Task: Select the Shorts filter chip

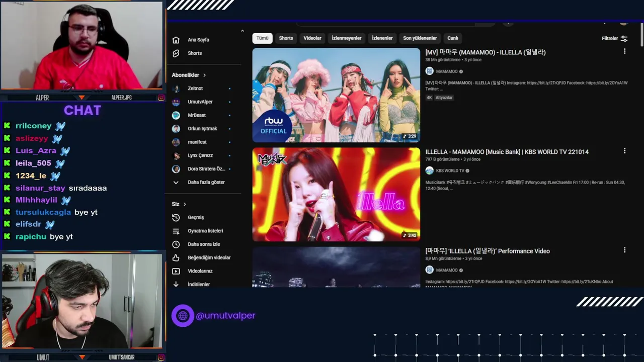Action: [x=286, y=38]
